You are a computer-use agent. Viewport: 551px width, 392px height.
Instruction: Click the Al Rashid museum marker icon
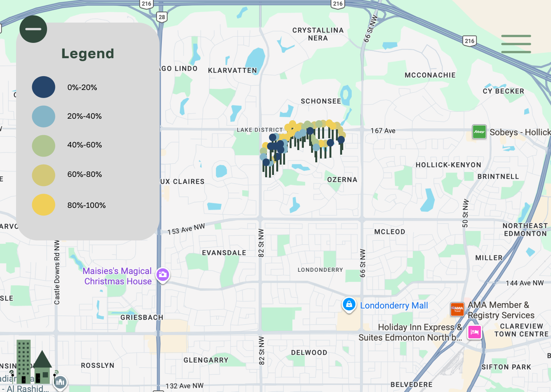pos(60,382)
